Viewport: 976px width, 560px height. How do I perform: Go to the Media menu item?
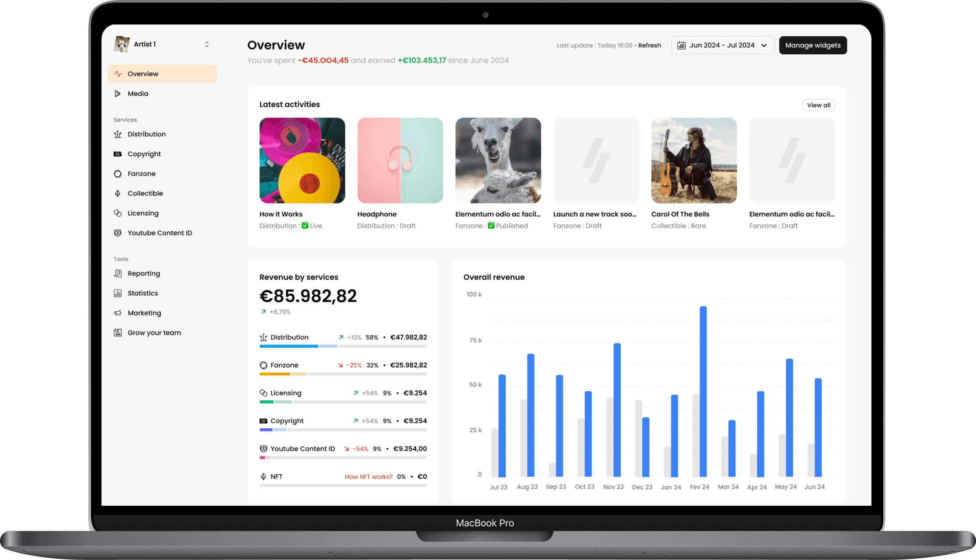pyautogui.click(x=138, y=94)
